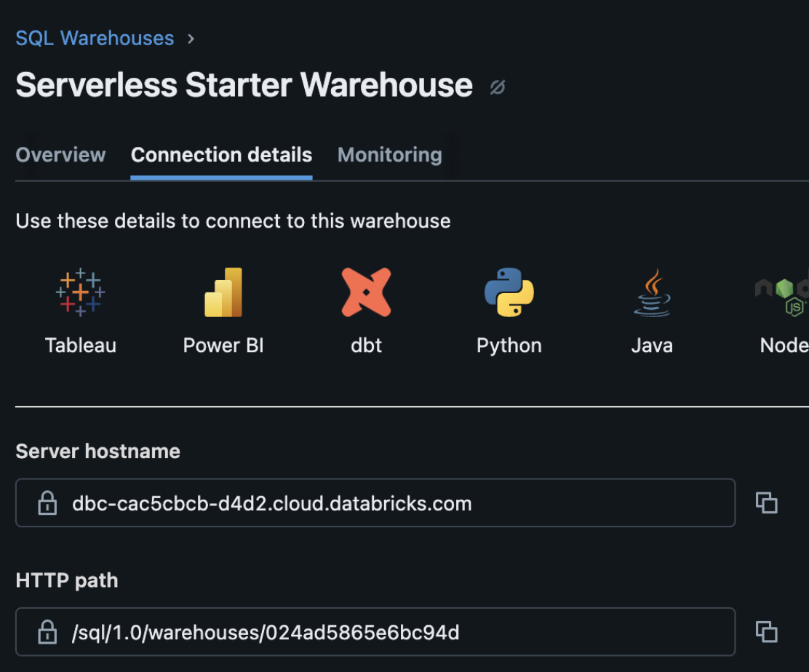This screenshot has width=809, height=672.
Task: Select the Connection details tab
Action: (x=221, y=155)
